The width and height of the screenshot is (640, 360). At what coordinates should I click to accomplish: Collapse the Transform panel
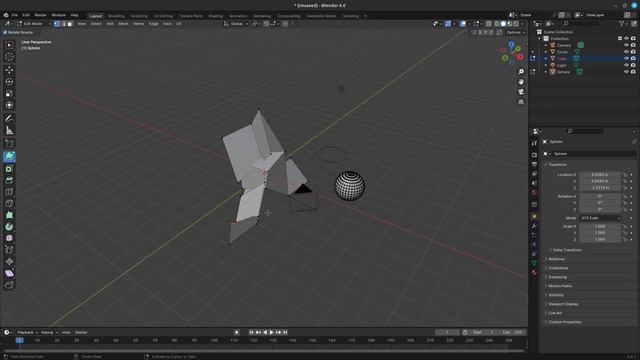557,164
